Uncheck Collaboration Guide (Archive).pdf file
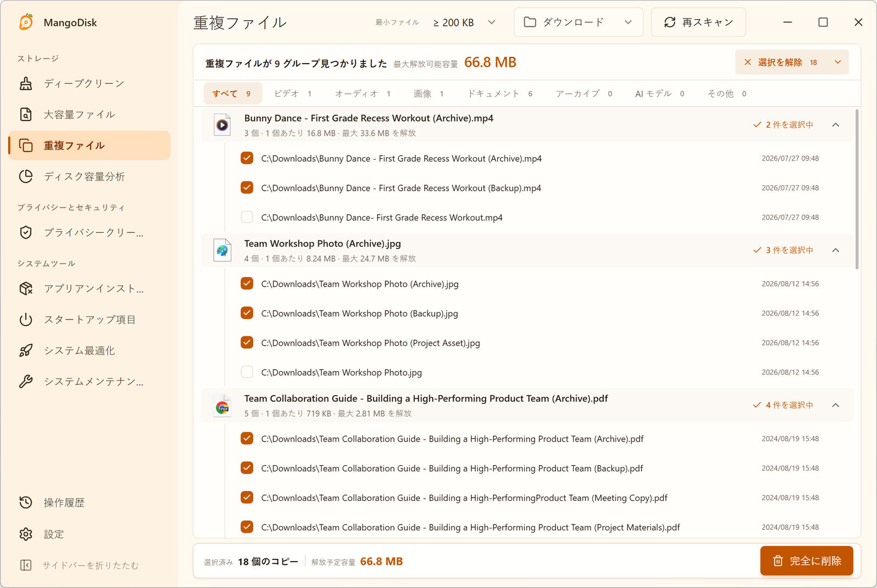This screenshot has width=877, height=588. 247,438
